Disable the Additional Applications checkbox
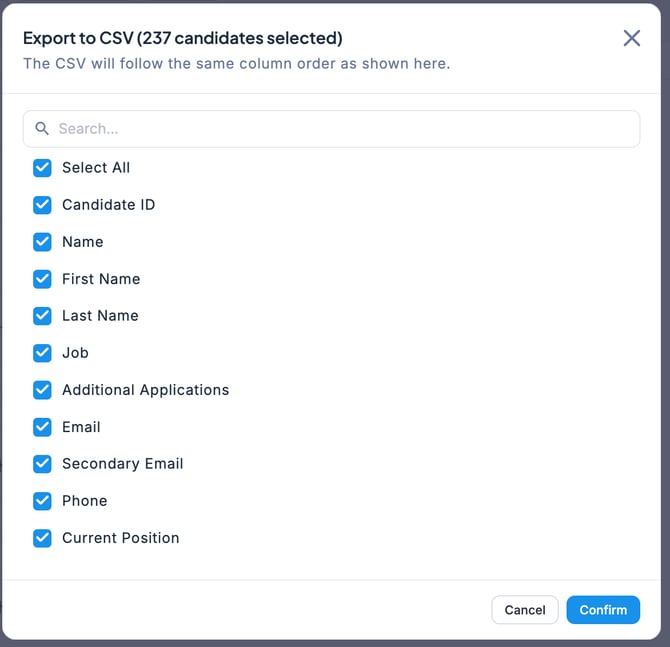The image size is (670, 647). 42,390
